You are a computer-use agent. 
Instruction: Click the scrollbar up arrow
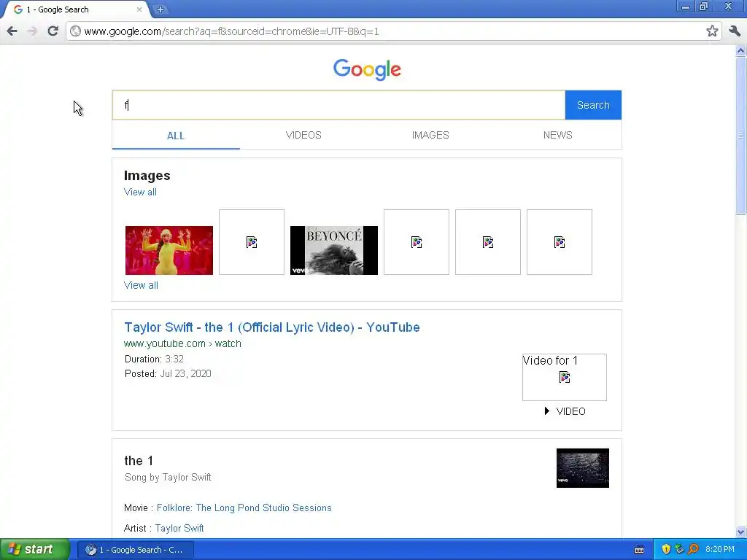point(741,50)
